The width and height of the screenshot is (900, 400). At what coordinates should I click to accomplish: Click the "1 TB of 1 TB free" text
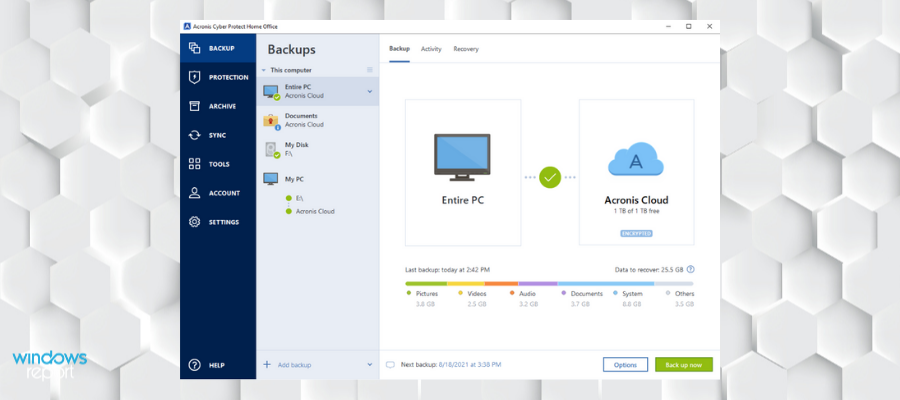(x=636, y=212)
